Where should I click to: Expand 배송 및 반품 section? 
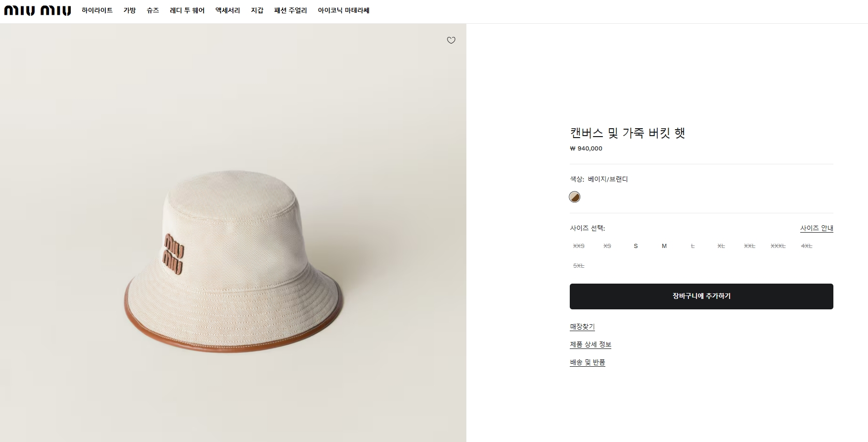point(588,362)
